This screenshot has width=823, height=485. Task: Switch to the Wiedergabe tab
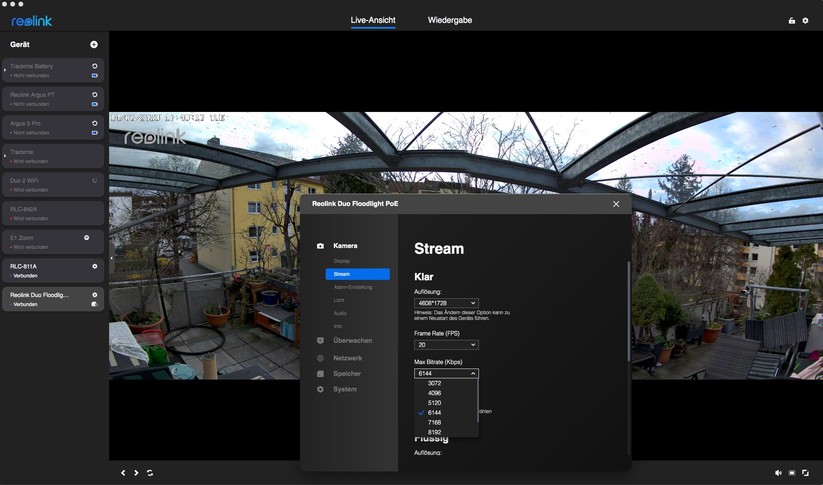pos(450,20)
